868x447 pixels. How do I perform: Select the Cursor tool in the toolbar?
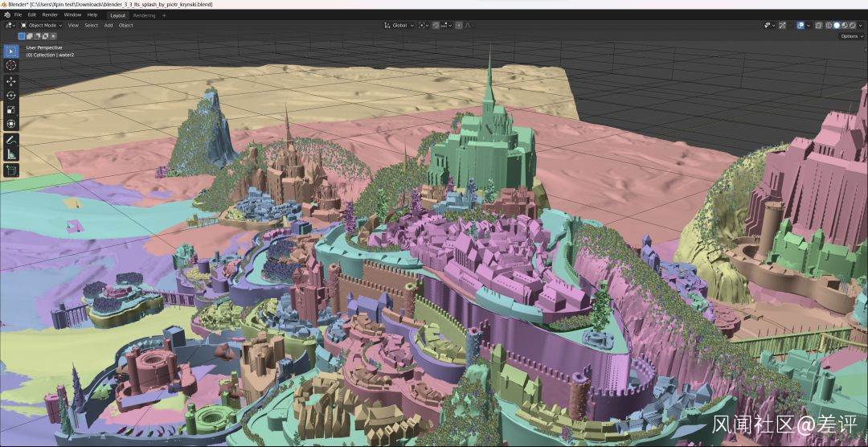11,65
